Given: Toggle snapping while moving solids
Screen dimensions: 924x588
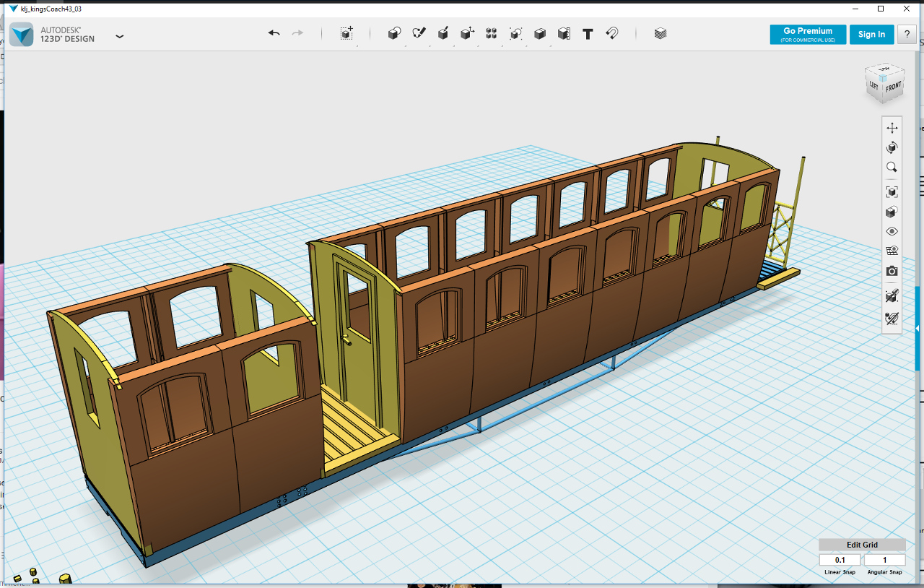Looking at the screenshot, I should [x=892, y=296].
